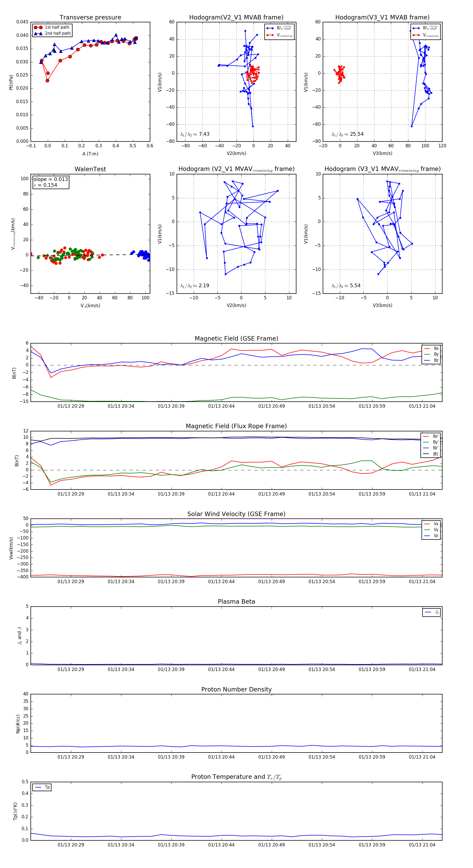Select the Bx' legend entry in Flux Rope plot
473x868 pixels.
click(x=431, y=436)
